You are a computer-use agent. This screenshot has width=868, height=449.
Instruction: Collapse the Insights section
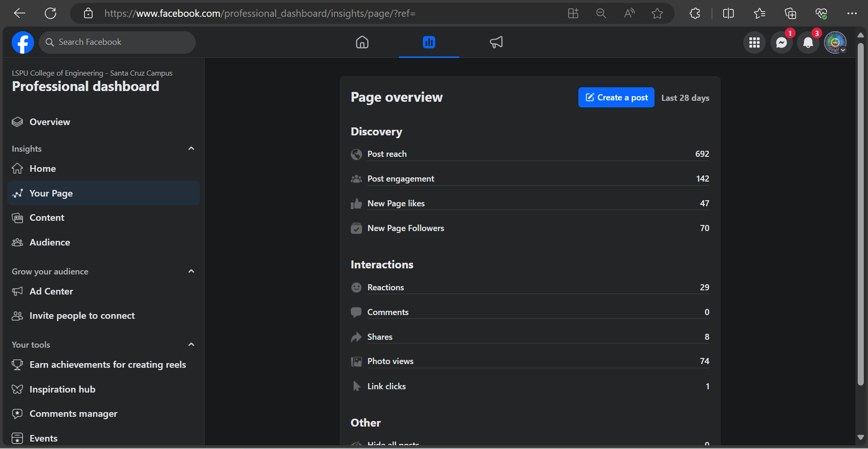(191, 148)
